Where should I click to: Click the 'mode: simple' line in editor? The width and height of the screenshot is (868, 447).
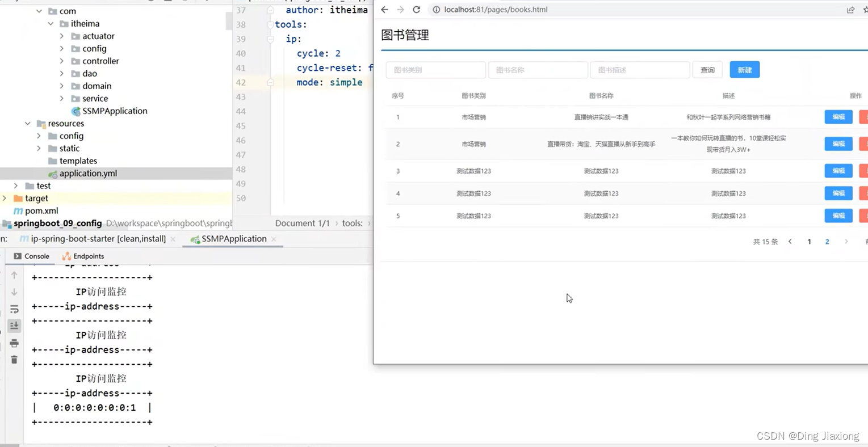[329, 82]
